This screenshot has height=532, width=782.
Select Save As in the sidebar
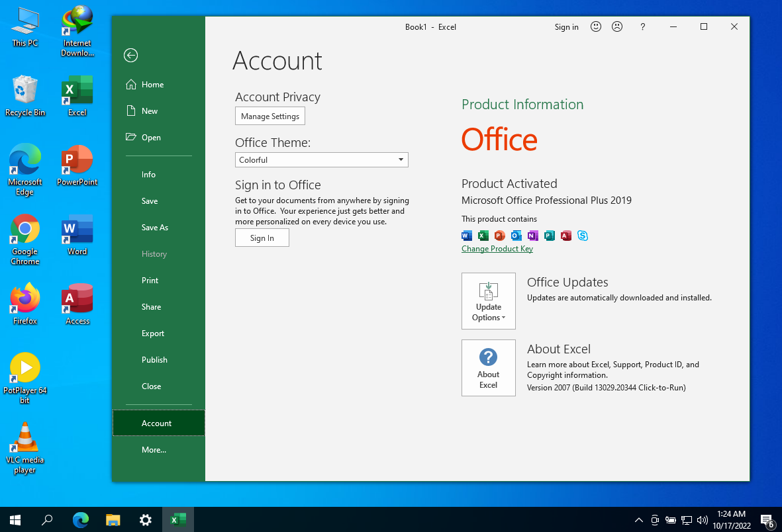pos(155,228)
